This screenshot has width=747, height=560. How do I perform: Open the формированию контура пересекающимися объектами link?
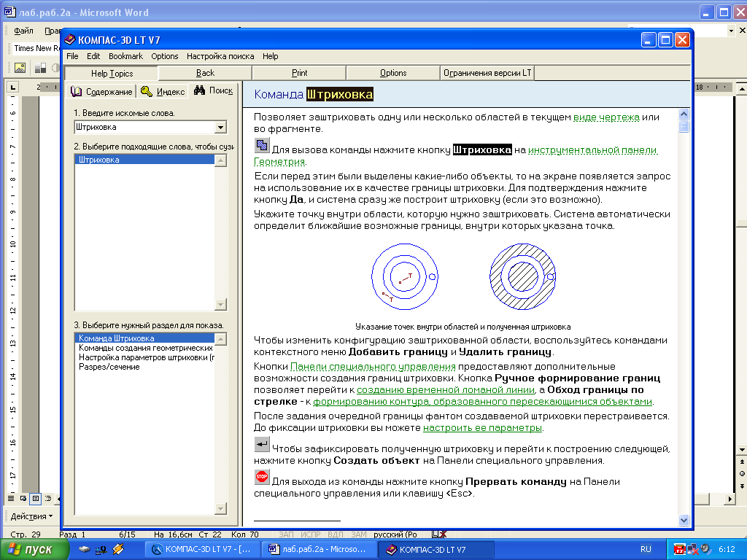point(482,402)
